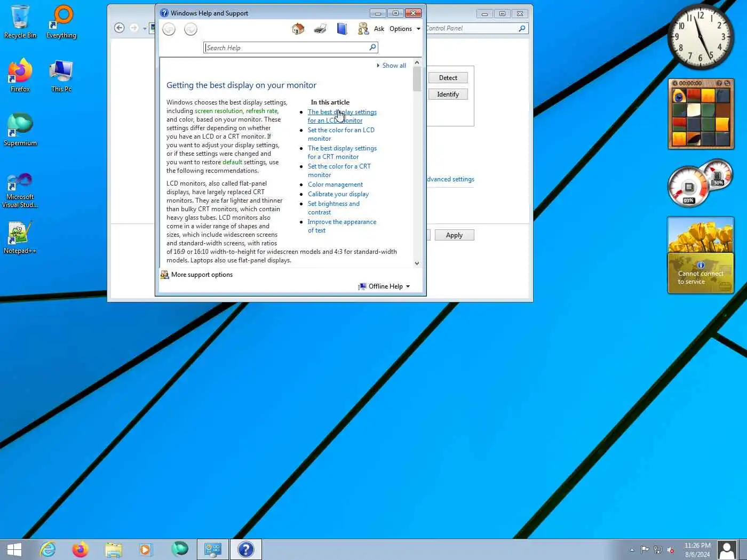Screen dimensions: 747x560
Task: Open Browse Help book icon
Action: pos(342,29)
